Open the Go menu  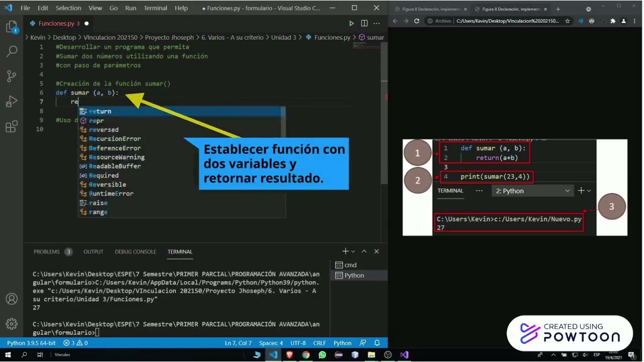(x=114, y=8)
